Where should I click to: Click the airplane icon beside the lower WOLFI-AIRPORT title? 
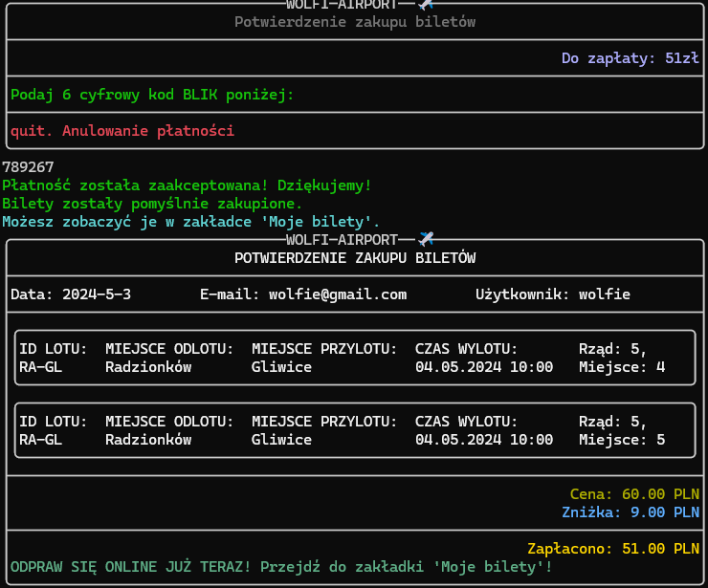[x=426, y=239]
